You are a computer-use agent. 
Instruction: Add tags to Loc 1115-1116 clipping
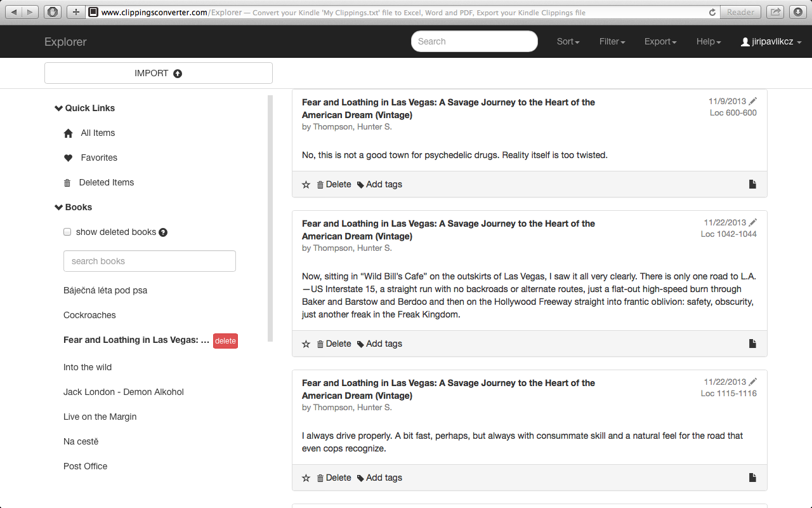tap(379, 478)
